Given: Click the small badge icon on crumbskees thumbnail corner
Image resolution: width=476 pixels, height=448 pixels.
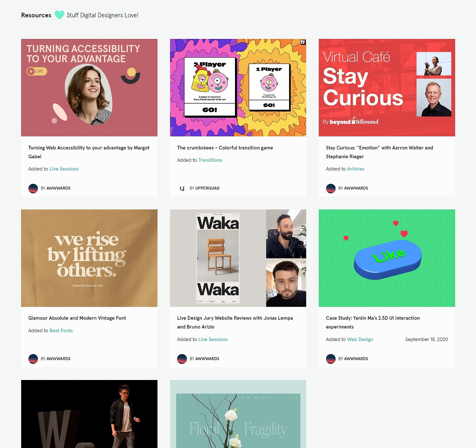Looking at the screenshot, I should pyautogui.click(x=303, y=42).
